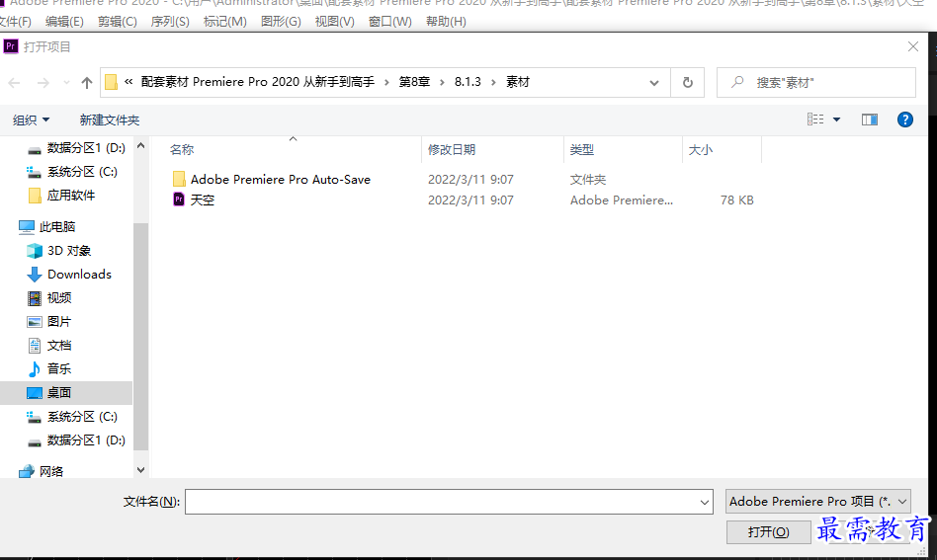This screenshot has height=560, width=937.
Task: Open the 帮助(H) menu
Action: [446, 22]
